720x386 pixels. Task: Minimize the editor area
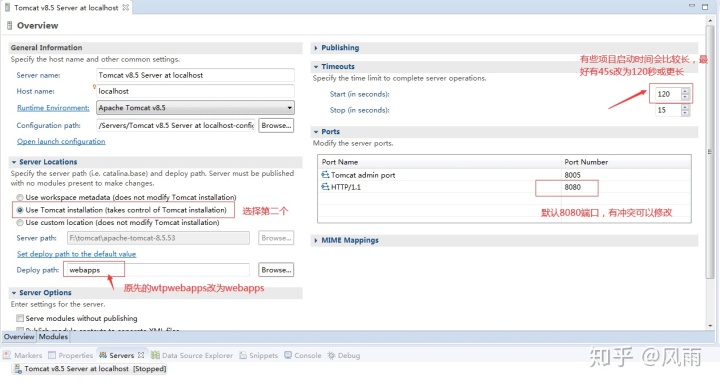692,6
